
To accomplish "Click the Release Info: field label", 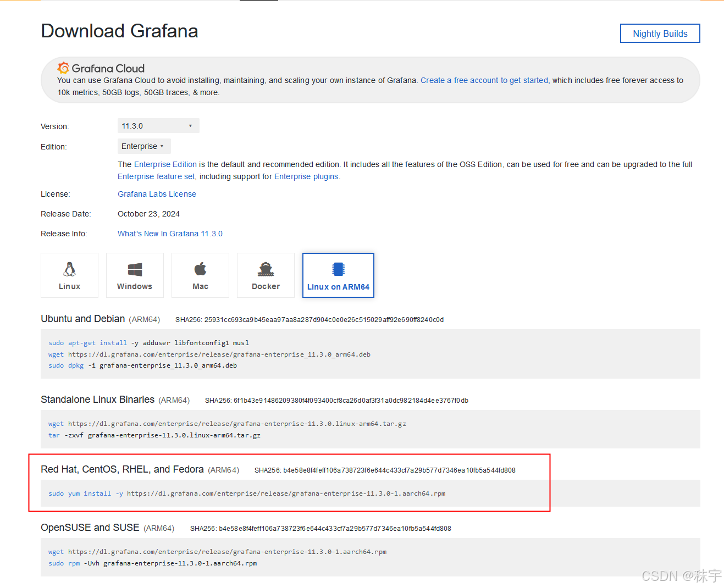I will click(x=64, y=234).
